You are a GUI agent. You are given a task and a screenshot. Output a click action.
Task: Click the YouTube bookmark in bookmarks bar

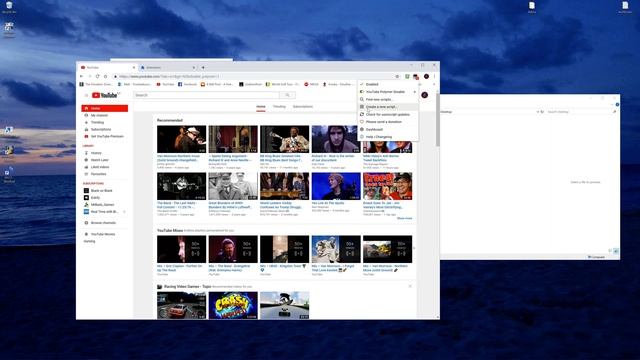point(165,84)
